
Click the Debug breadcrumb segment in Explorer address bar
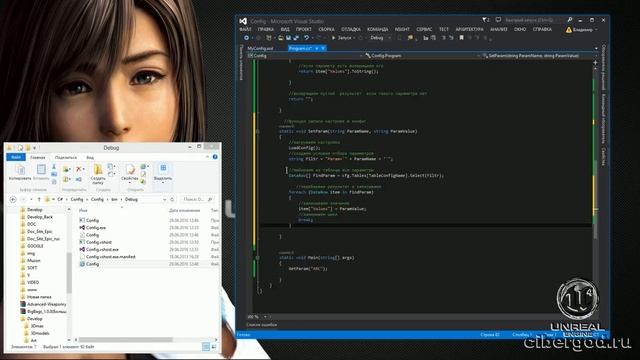tap(131, 199)
